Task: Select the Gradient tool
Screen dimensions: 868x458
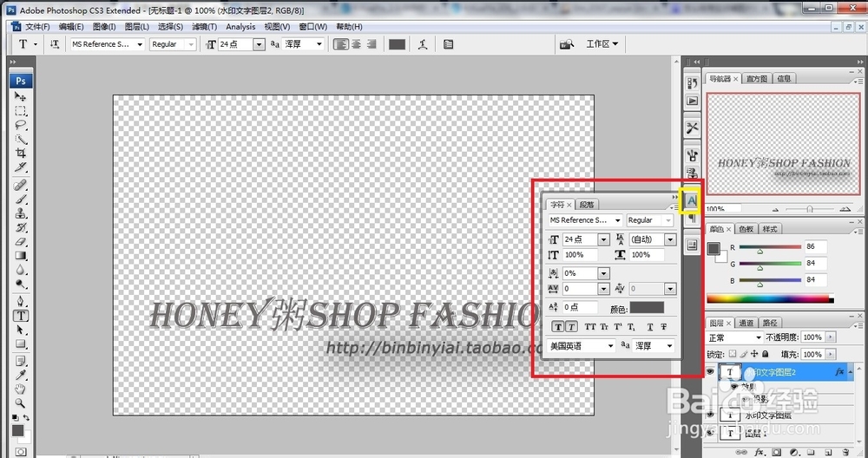Action: (x=21, y=256)
